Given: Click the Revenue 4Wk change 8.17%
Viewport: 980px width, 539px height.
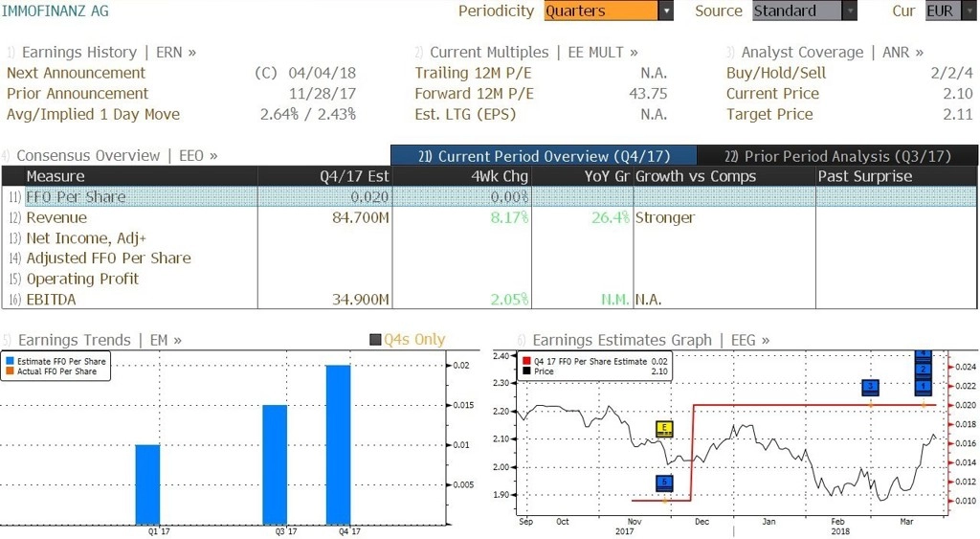Looking at the screenshot, I should pos(509,217).
